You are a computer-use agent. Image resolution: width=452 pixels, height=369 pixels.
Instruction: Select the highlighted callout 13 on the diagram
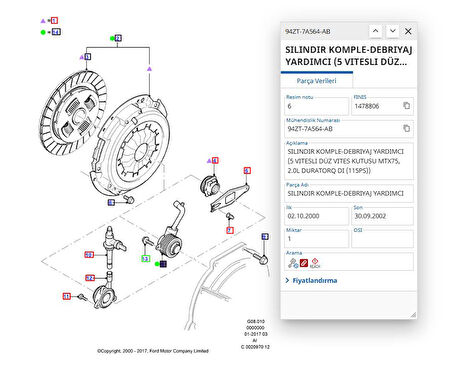click(145, 258)
